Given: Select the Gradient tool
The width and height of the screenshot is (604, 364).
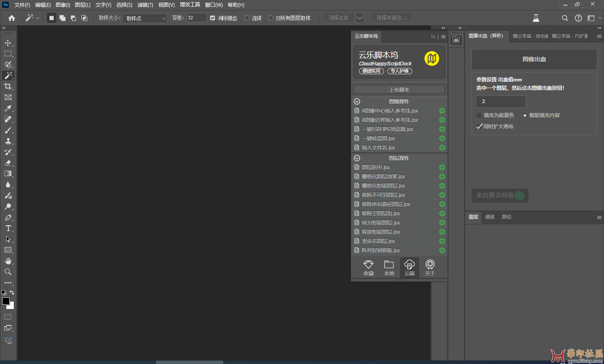Looking at the screenshot, I should coord(8,174).
